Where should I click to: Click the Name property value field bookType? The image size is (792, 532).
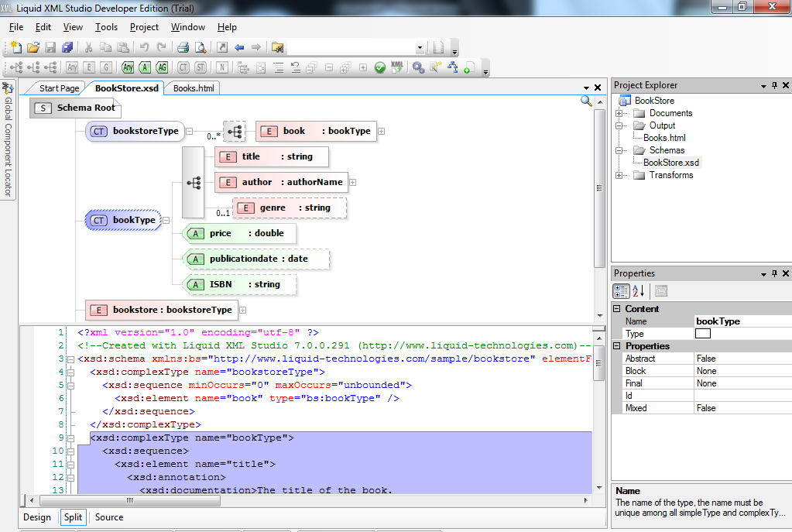(x=742, y=321)
